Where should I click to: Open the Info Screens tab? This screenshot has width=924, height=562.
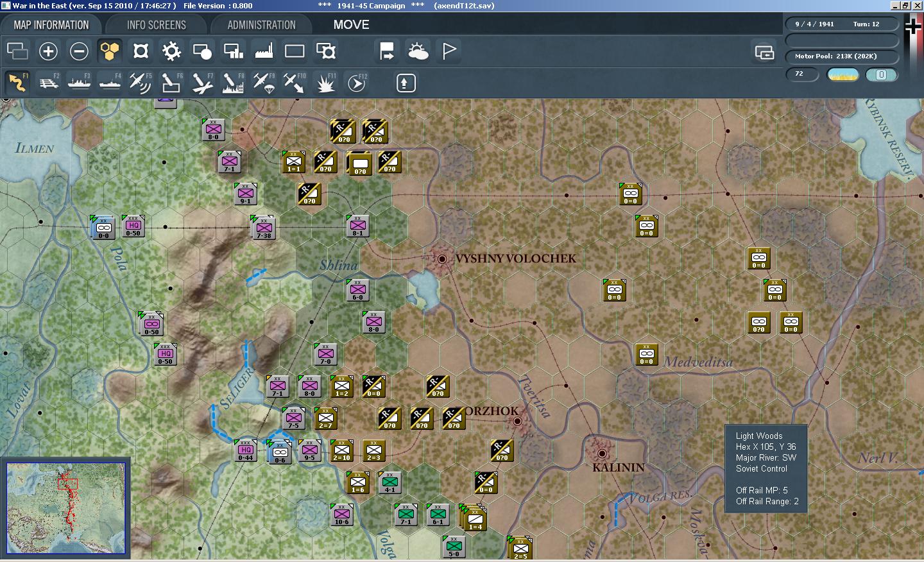[156, 25]
